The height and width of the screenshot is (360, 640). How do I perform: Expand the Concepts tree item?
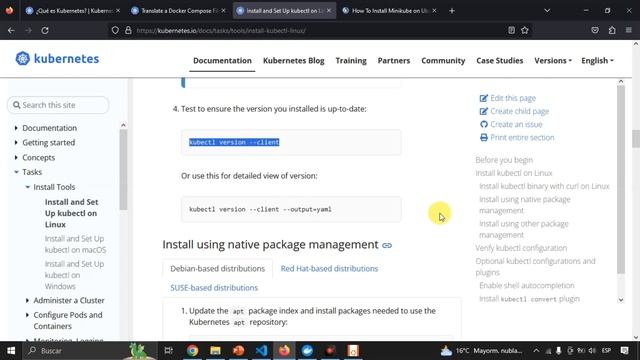[16, 157]
